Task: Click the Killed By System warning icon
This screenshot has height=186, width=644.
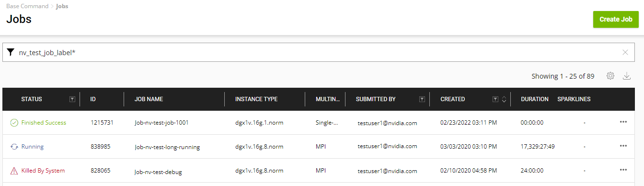Action: coord(14,171)
